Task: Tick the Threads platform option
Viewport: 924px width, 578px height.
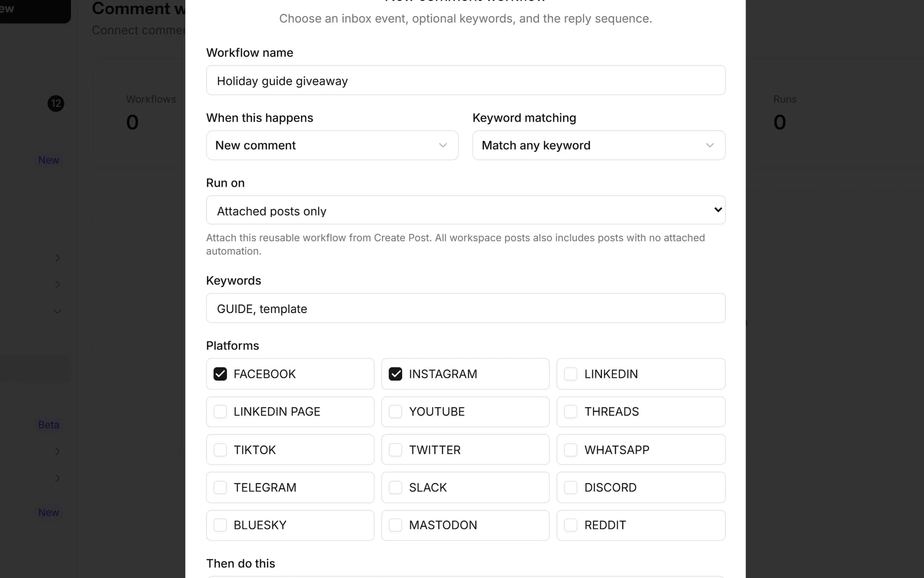Action: click(571, 412)
